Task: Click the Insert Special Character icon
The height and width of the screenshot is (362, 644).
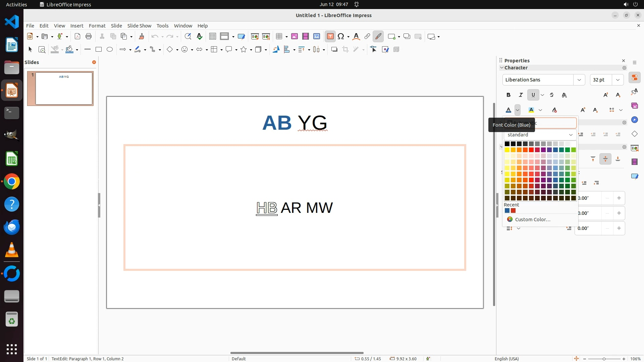Action: click(x=341, y=37)
